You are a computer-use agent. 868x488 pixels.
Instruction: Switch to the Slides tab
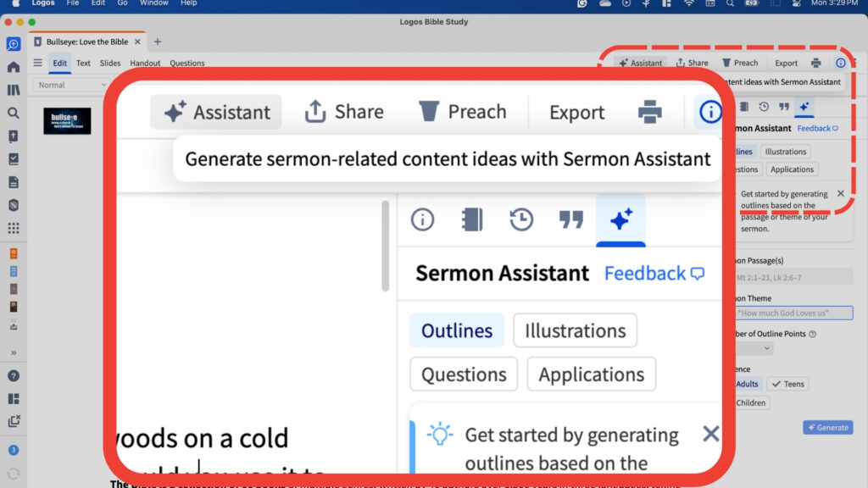click(109, 63)
